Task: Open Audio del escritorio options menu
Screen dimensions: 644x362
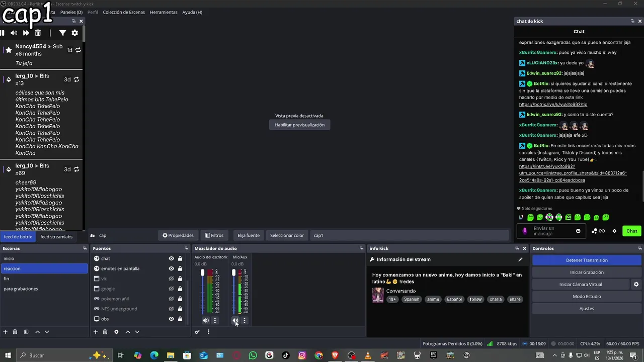Action: [215, 320]
